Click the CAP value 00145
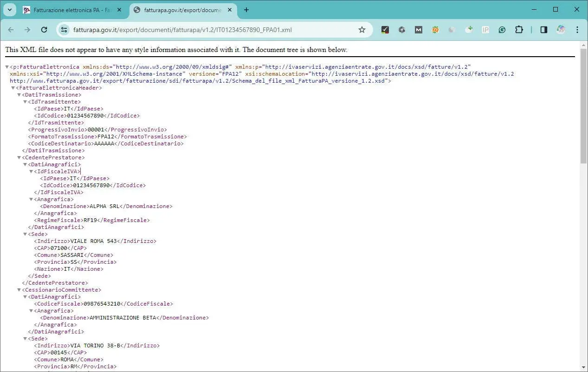Screen dimensions: 588x372 [59, 352]
